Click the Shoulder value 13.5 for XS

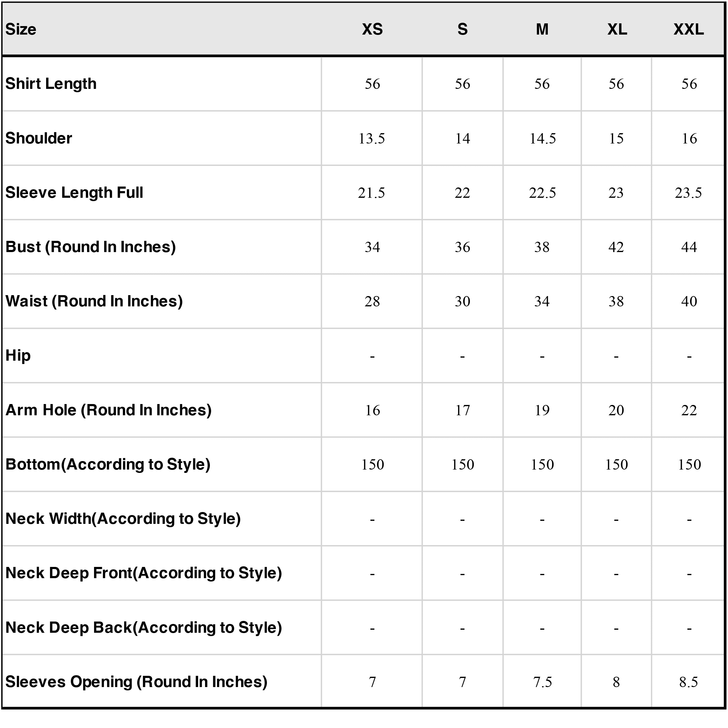tap(372, 138)
